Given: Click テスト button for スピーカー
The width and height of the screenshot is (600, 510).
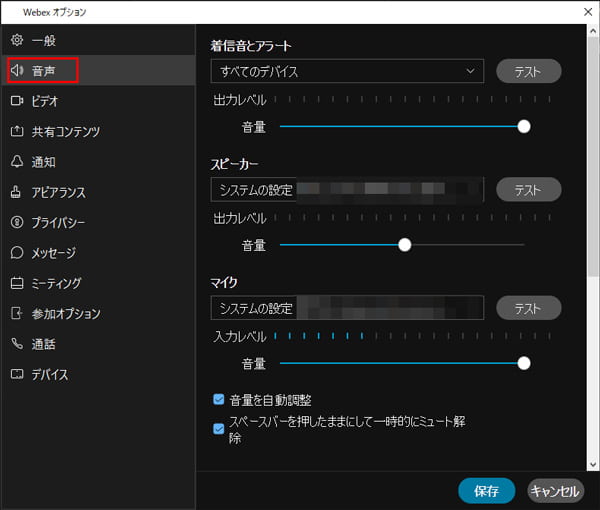Looking at the screenshot, I should tap(528, 189).
